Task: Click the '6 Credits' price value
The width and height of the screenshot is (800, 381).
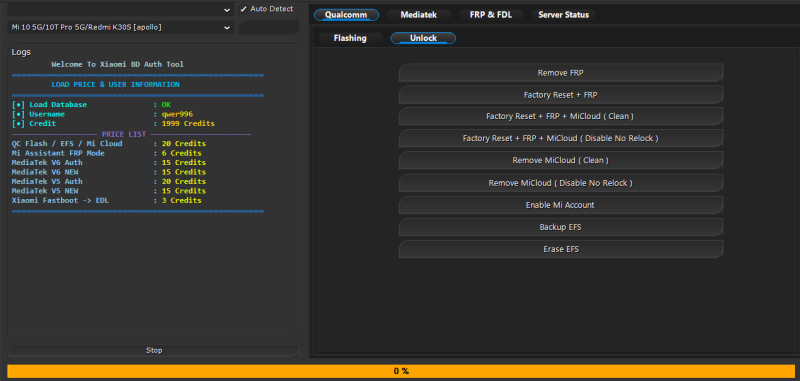Action: pos(181,153)
